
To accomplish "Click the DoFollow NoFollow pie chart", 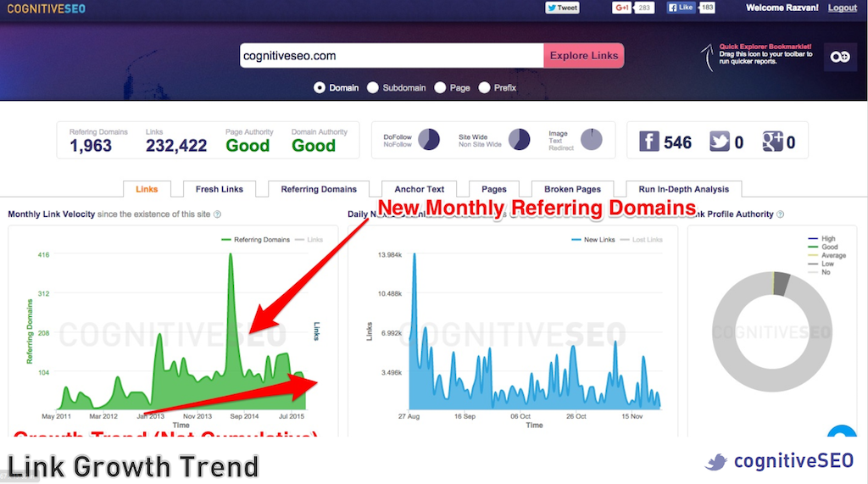I will click(x=428, y=140).
